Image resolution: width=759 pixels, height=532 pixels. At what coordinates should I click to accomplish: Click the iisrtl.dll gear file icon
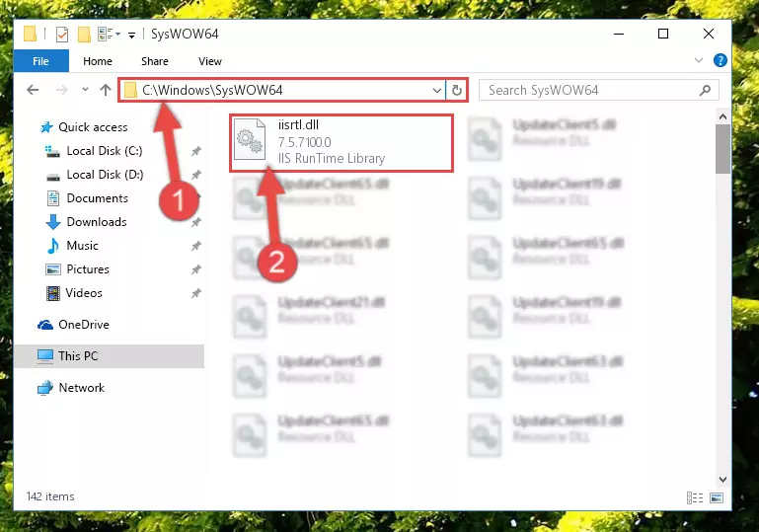click(250, 139)
